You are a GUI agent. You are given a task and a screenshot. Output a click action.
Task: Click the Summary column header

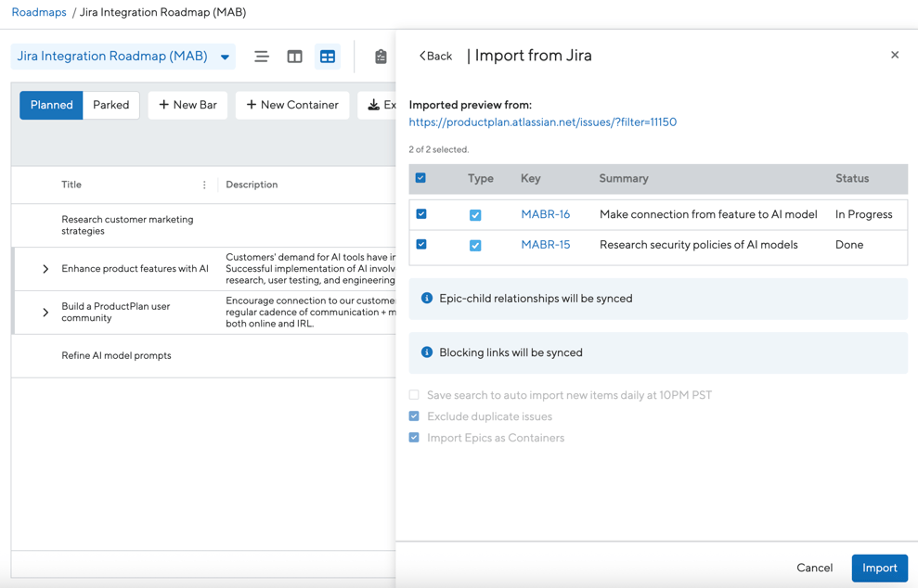point(624,178)
